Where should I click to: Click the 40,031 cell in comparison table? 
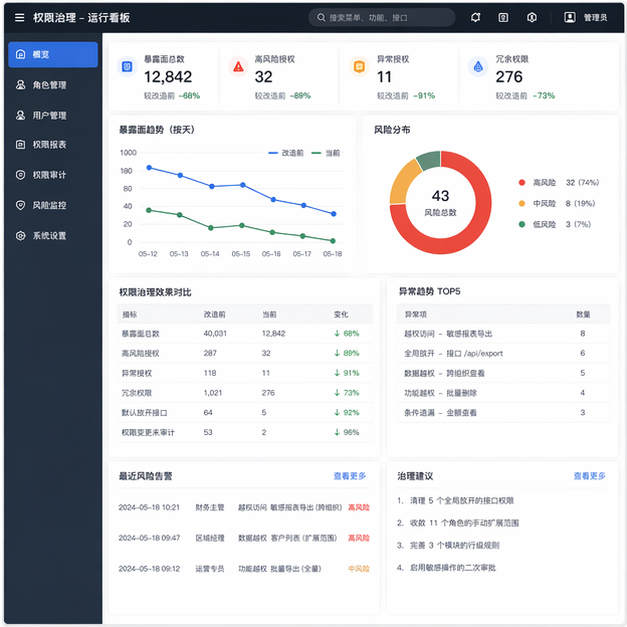[215, 333]
